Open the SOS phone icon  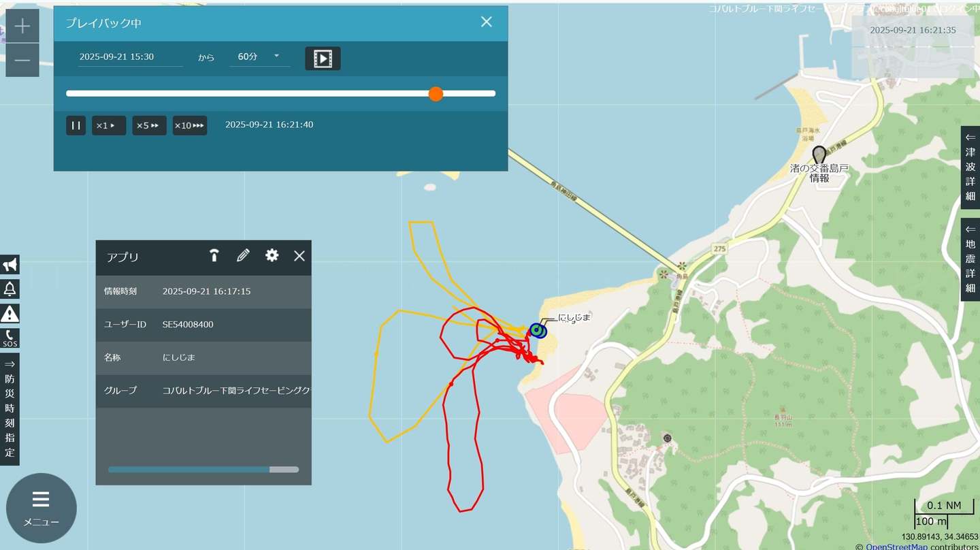coord(10,338)
